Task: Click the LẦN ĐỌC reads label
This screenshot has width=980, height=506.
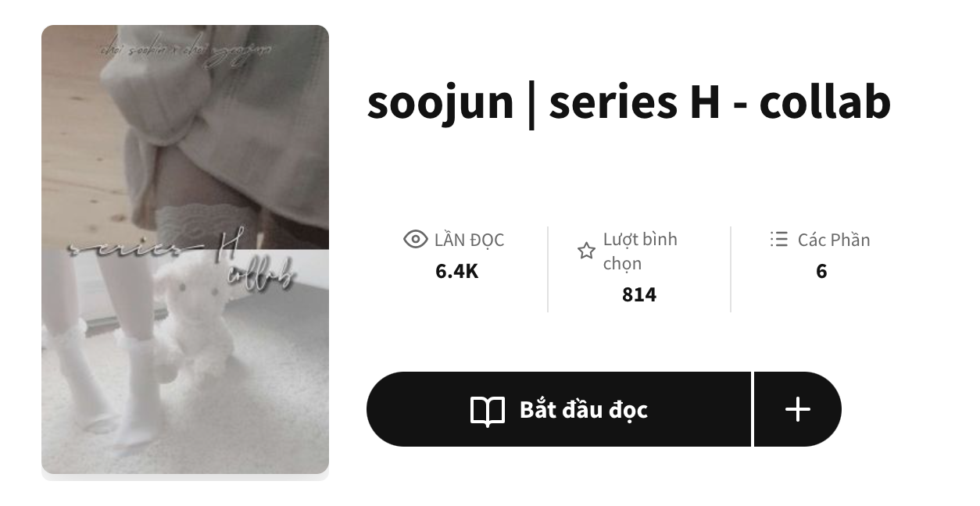Action: coord(469,240)
